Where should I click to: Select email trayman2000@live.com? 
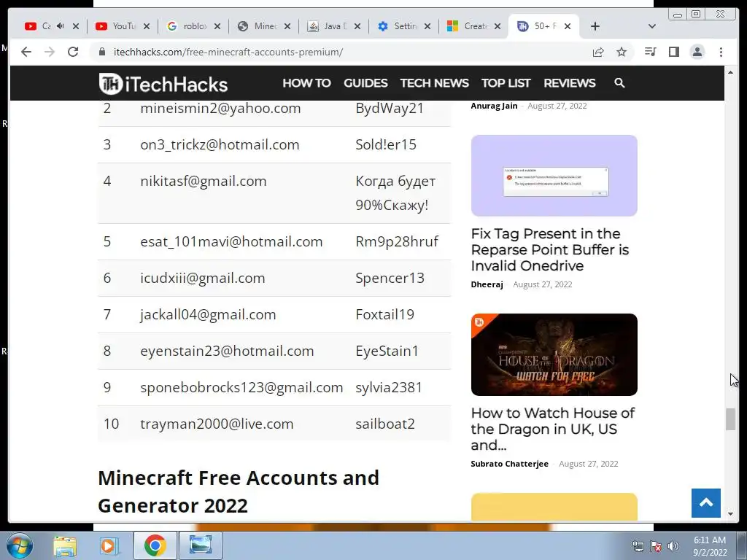(217, 424)
